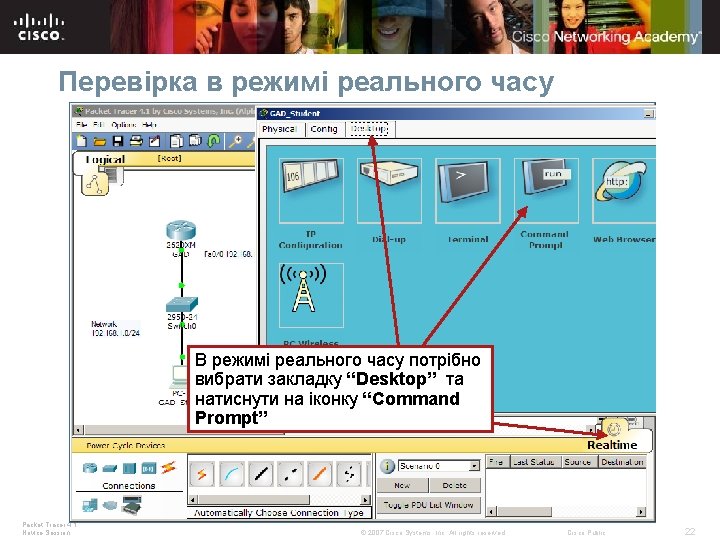Choose the automatic connection type lightning icon
The height and width of the screenshot is (540, 720).
click(x=202, y=474)
